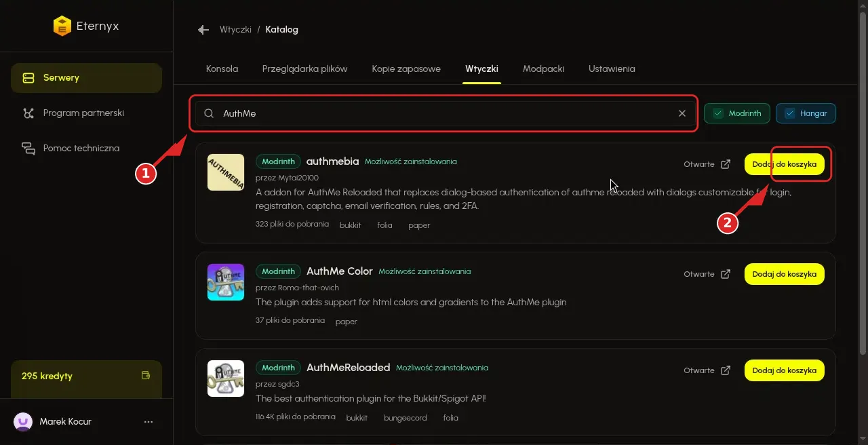Screen dimensions: 868x445
Task: Click the AuthMe Color plugin thumbnail
Action: [226, 282]
